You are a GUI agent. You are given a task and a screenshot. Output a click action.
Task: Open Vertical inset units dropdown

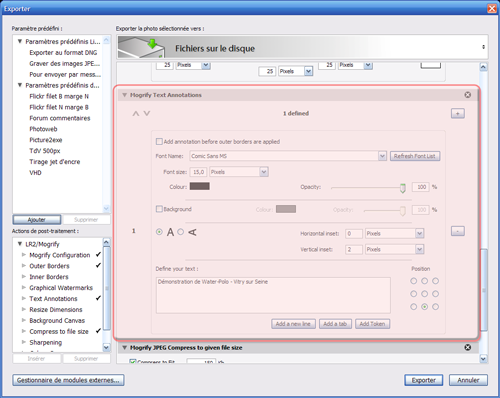tap(419, 249)
